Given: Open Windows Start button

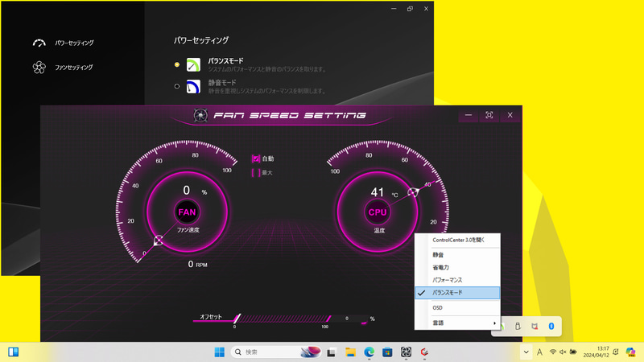Looking at the screenshot, I should [x=219, y=352].
